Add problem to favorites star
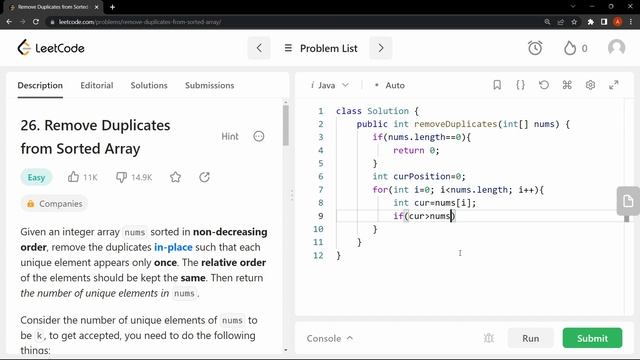640x360 pixels. click(176, 177)
